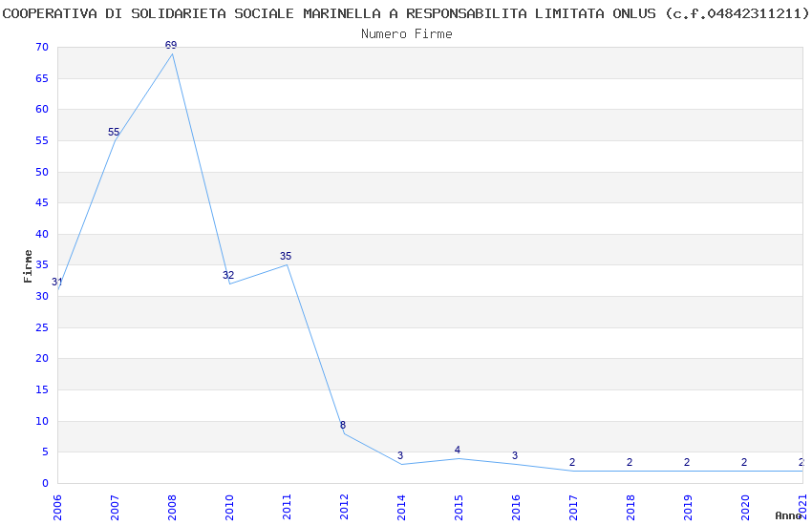The width and height of the screenshot is (812, 525).
Task: Click the y-axis tick 25
Action: [42, 328]
